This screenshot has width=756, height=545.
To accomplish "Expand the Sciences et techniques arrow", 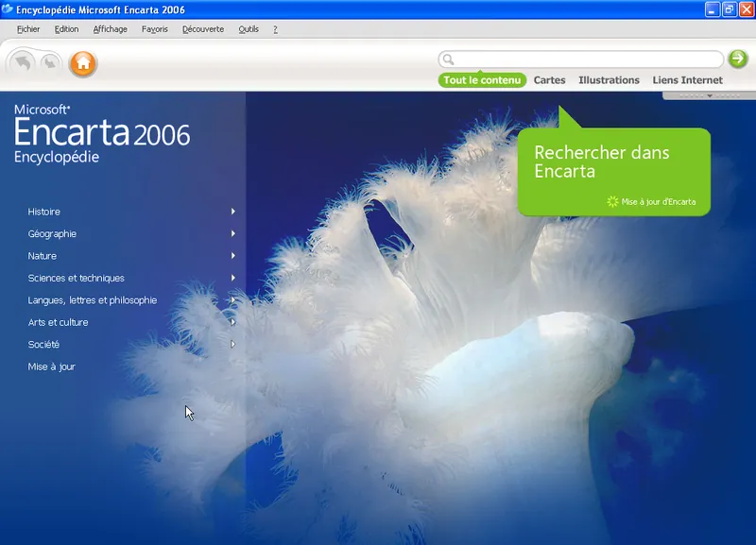I will click(x=232, y=278).
